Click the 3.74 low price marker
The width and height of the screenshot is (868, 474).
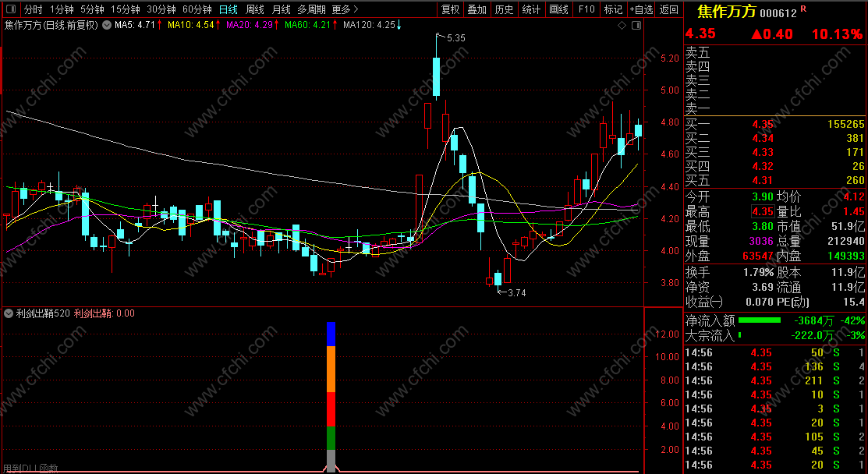[516, 292]
